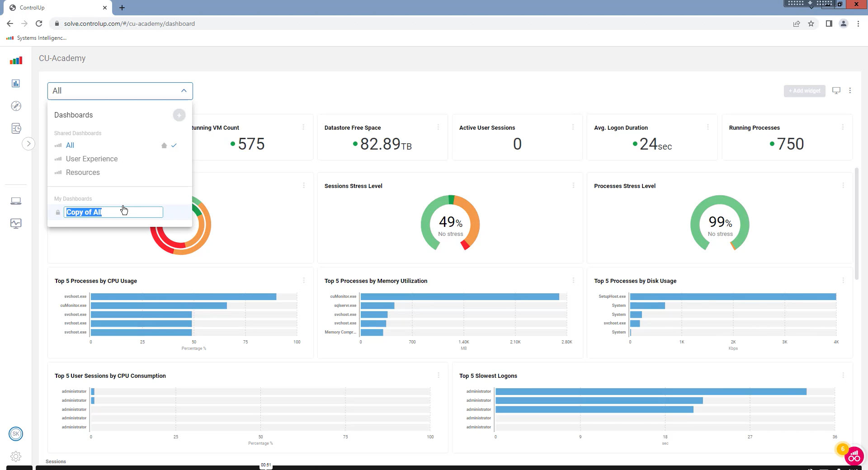Click the Avg. Logon Duration 24sec value
The width and height of the screenshot is (868, 470).
(x=652, y=144)
